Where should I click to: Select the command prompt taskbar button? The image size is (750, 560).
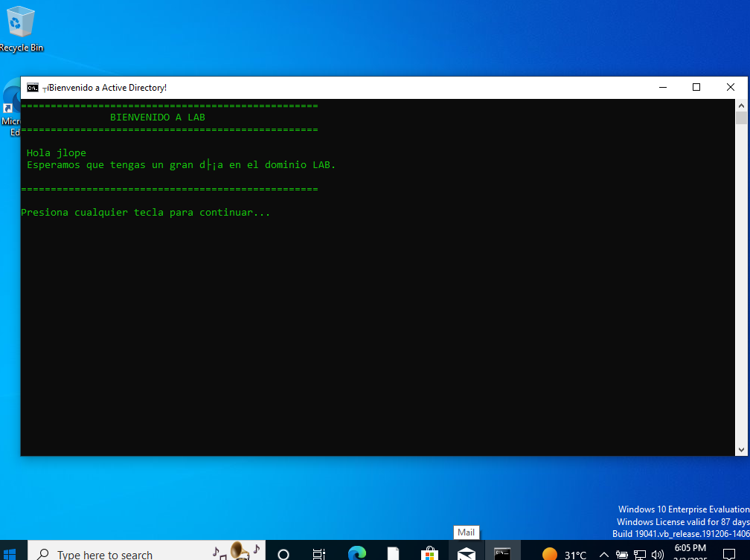pyautogui.click(x=503, y=554)
